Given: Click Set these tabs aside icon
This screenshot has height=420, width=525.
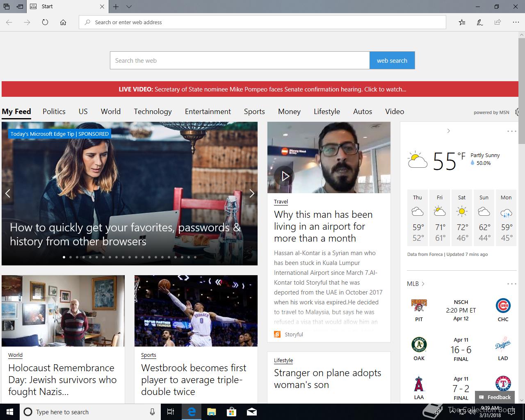Looking at the screenshot, I should [20, 7].
